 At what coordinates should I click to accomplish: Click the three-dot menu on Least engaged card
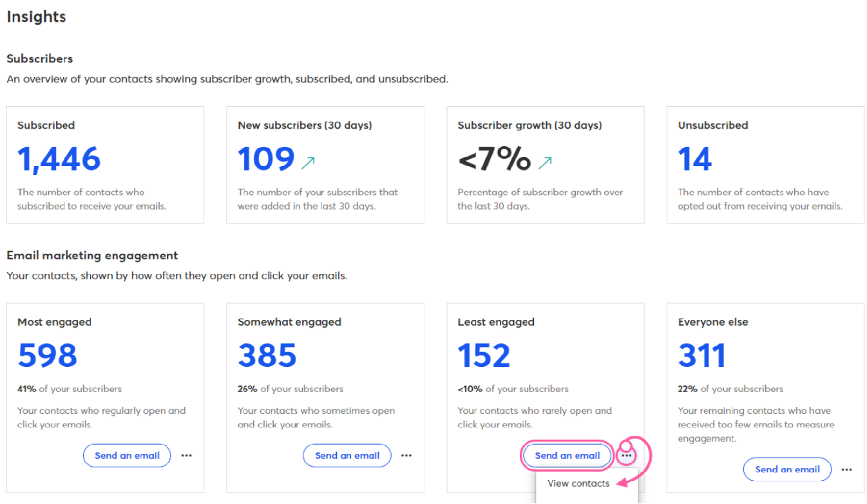pyautogui.click(x=627, y=455)
